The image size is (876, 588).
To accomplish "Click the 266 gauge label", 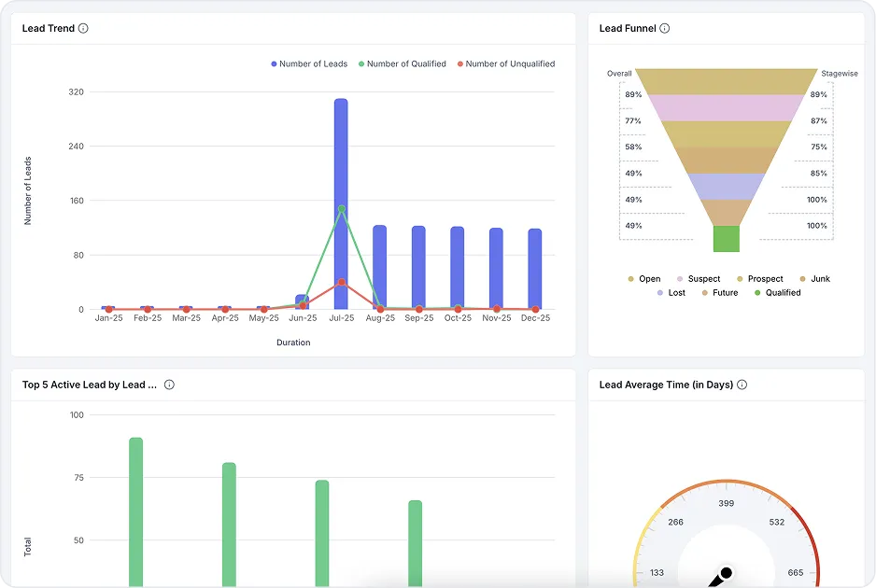I will pyautogui.click(x=675, y=522).
